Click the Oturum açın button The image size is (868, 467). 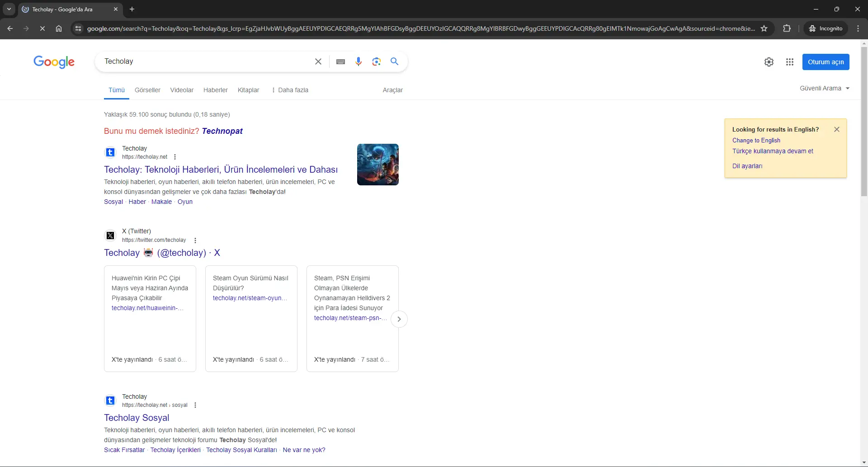pos(826,62)
